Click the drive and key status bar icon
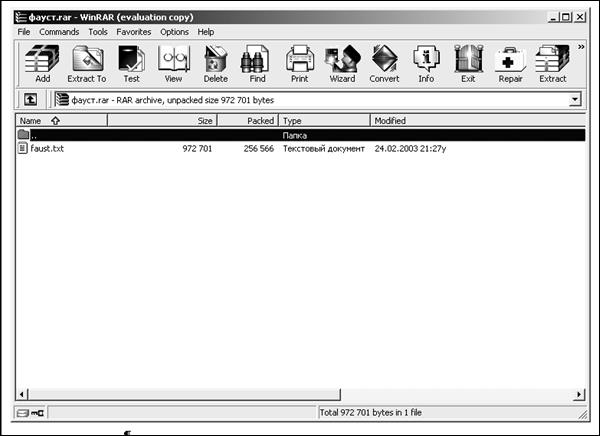 pos(31,413)
